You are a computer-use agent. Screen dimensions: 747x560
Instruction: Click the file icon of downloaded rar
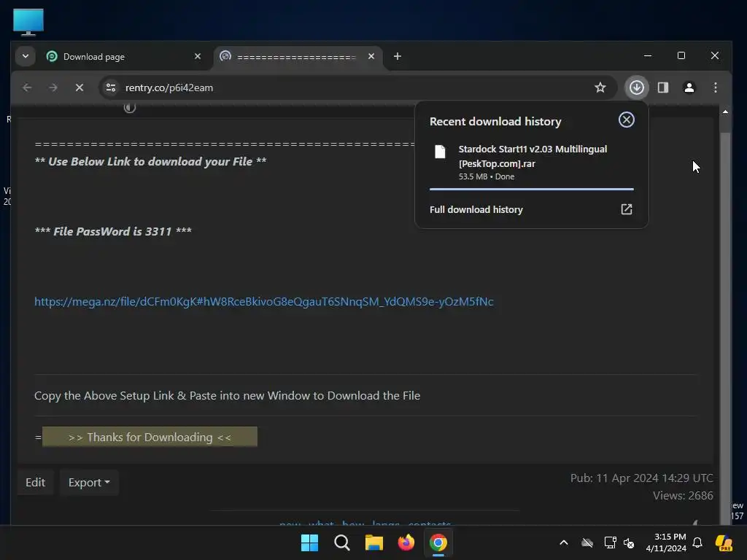tap(440, 152)
